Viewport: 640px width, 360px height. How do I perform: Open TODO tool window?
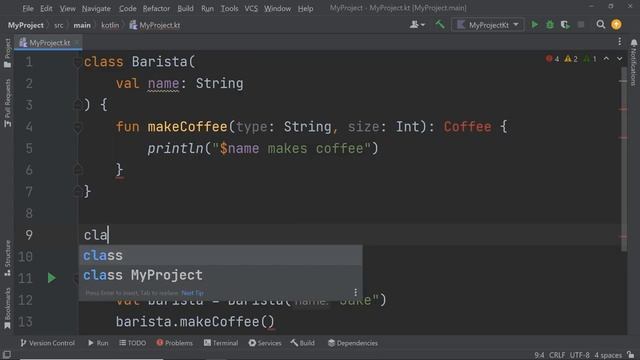coord(133,343)
